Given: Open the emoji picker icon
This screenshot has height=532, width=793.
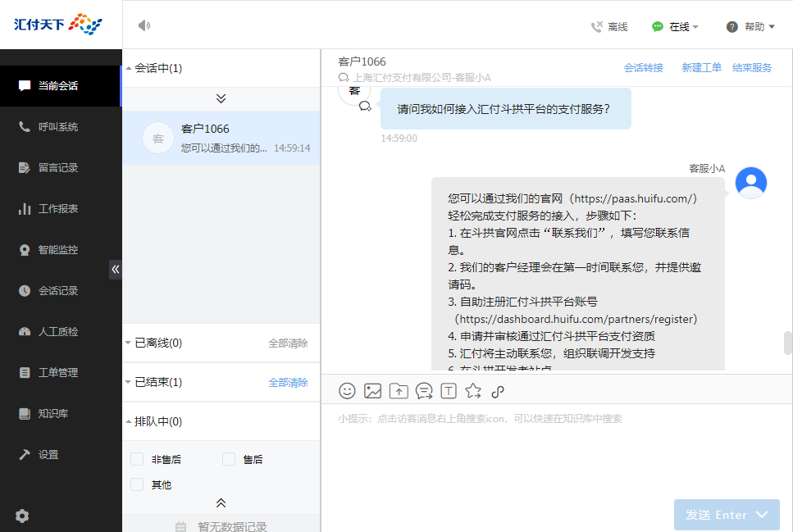Looking at the screenshot, I should click(x=347, y=391).
